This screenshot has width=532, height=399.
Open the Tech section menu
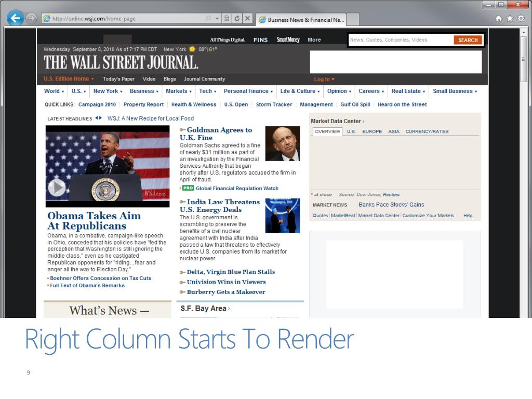click(x=208, y=91)
